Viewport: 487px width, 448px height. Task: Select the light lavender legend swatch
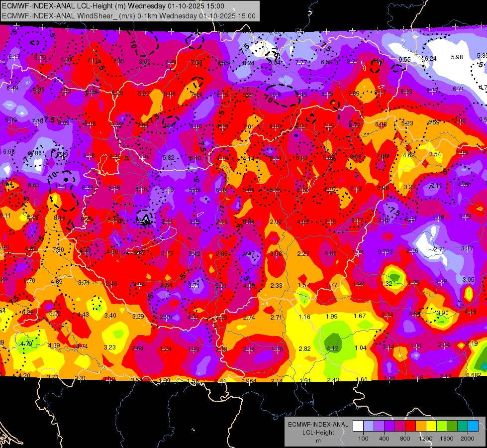click(368, 426)
